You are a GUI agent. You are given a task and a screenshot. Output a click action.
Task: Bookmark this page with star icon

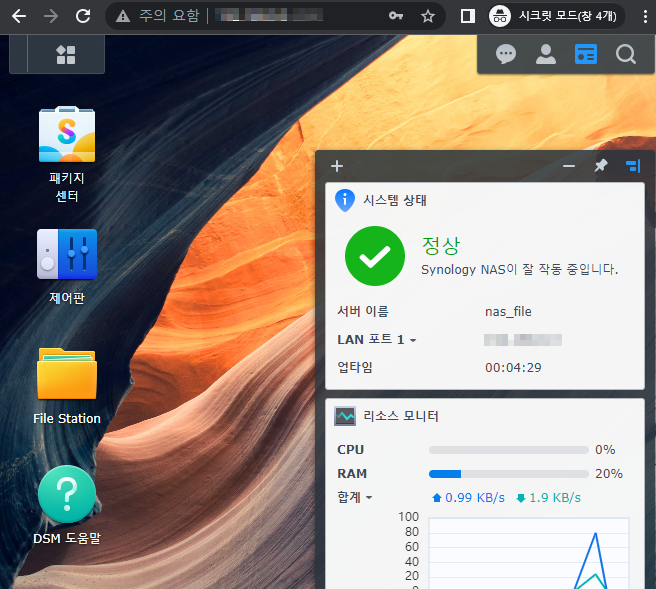coord(428,16)
